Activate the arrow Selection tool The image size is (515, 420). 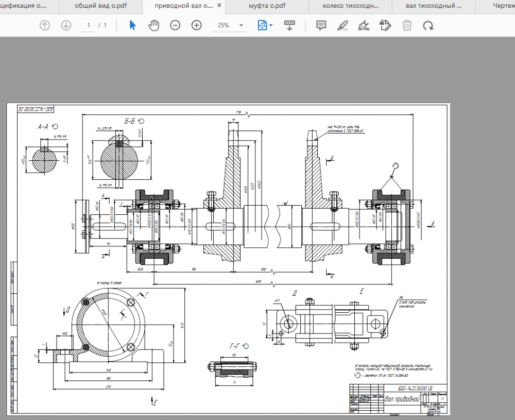(x=132, y=25)
